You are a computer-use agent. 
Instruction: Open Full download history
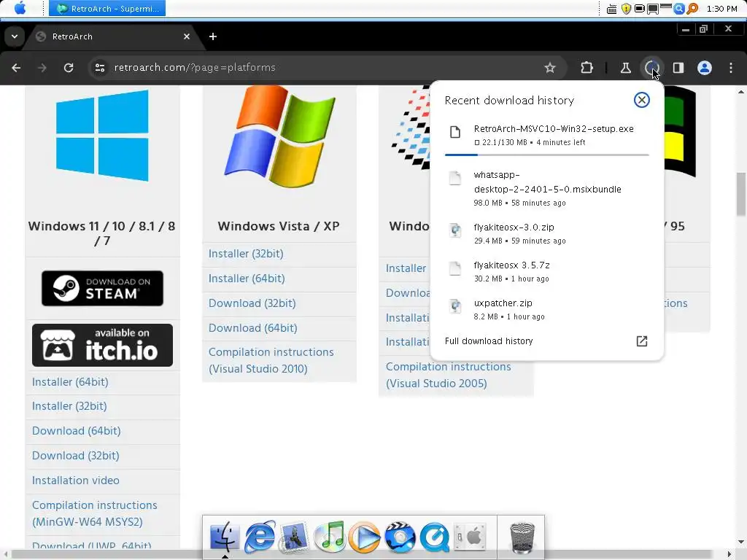[546, 341]
